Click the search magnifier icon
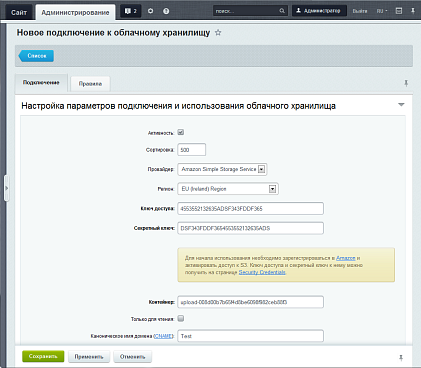Screen dimensions: 421x368 [x=282, y=11]
